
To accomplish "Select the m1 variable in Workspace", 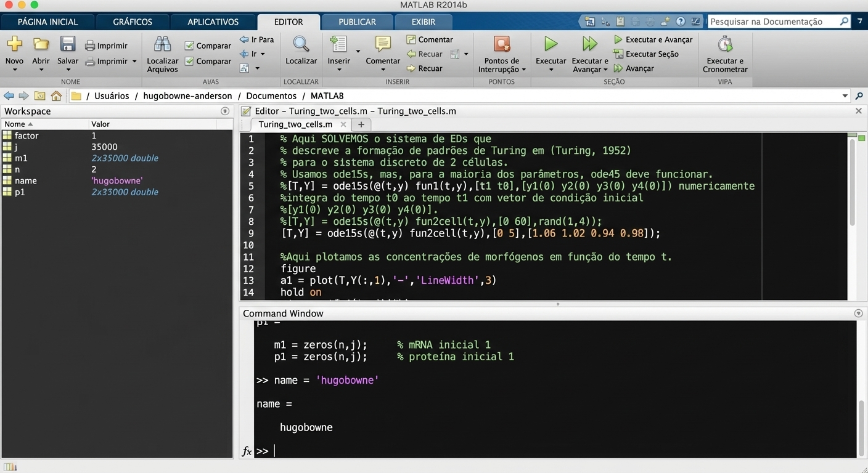I will click(117, 158).
